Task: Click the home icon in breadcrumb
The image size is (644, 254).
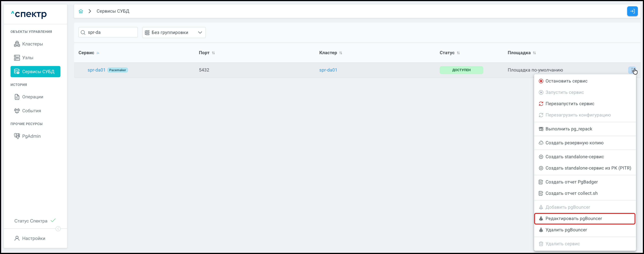Action: [x=81, y=11]
